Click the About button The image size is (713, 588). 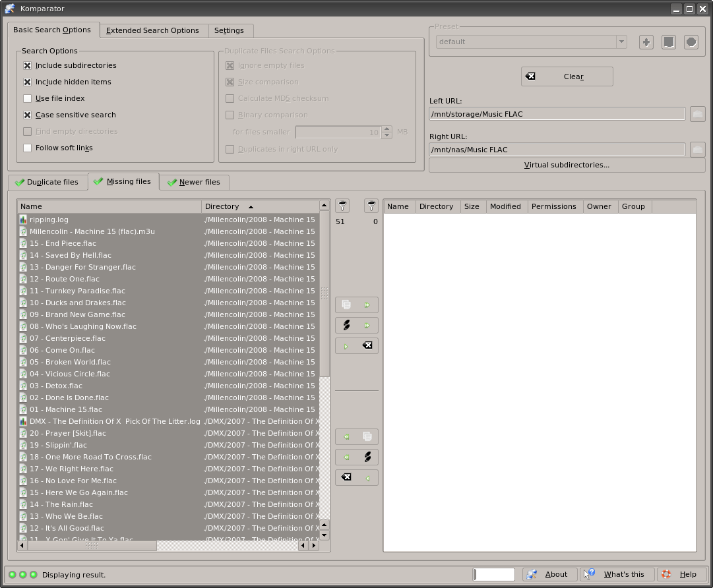pos(550,574)
